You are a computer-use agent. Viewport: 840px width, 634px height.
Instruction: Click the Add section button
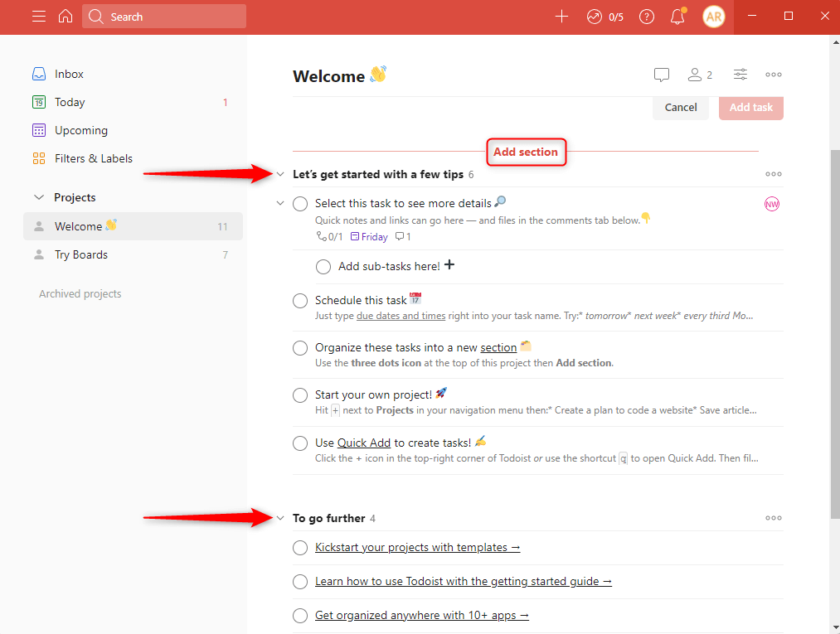tap(526, 152)
